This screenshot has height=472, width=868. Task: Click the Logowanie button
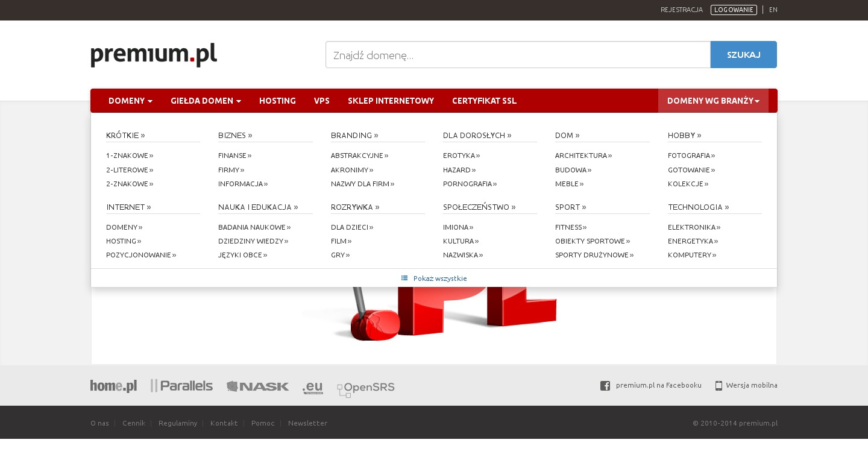734,10
